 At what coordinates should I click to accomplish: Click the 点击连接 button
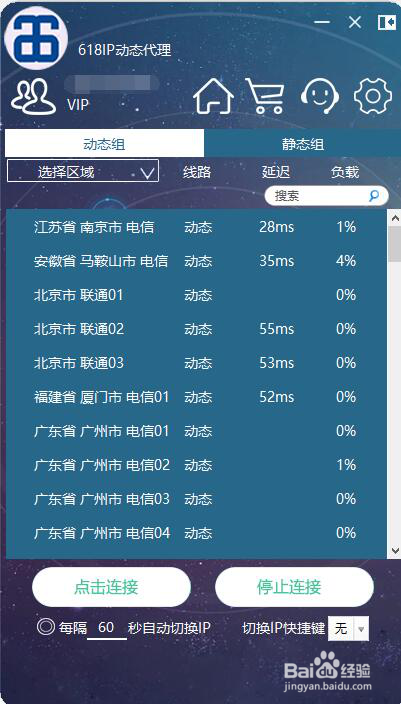click(x=111, y=587)
